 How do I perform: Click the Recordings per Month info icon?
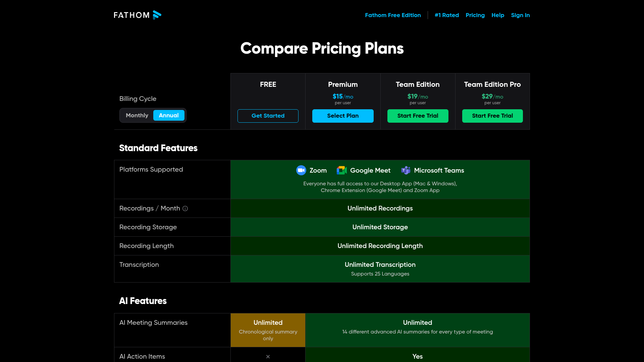pos(185,208)
